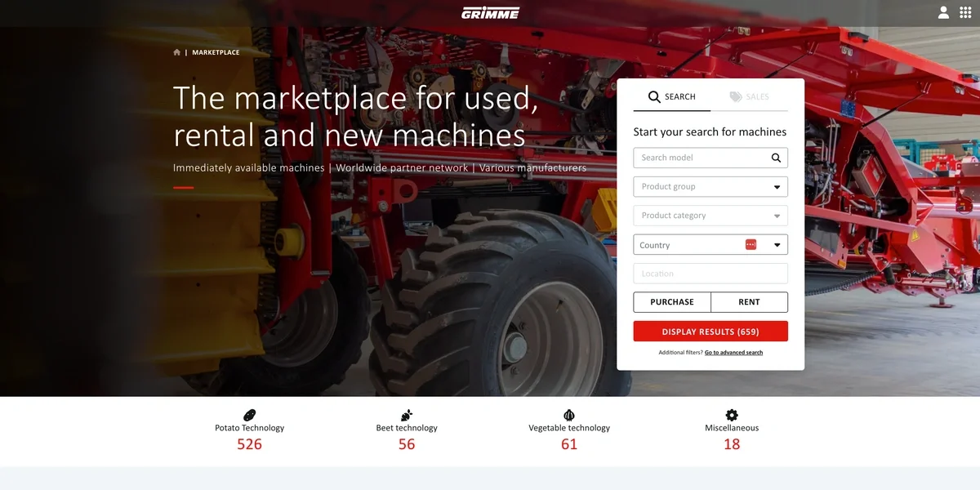Select the Vegetable technology icon
This screenshot has width=980, height=490.
coord(569,415)
